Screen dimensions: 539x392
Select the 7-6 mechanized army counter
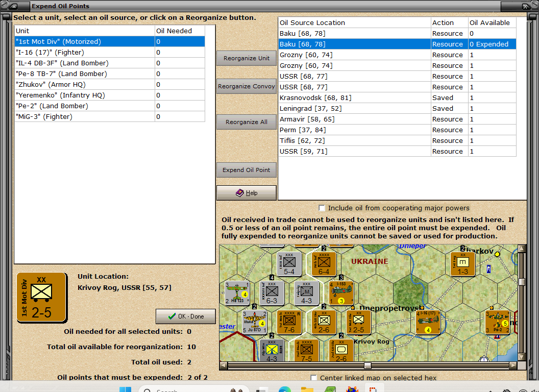[x=289, y=322]
